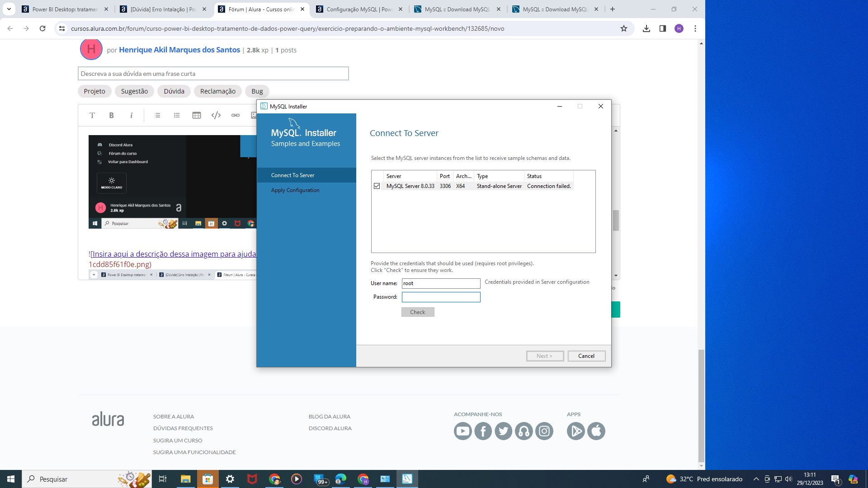Focus the User name field
This screenshot has width=868, height=488.
coord(441,283)
